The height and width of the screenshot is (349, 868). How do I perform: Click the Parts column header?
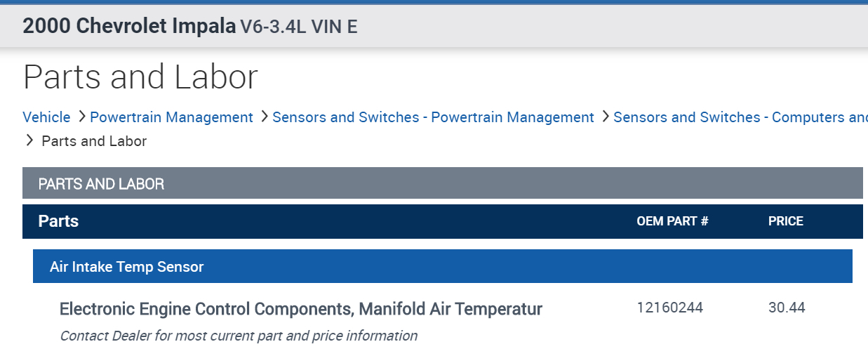tap(58, 221)
